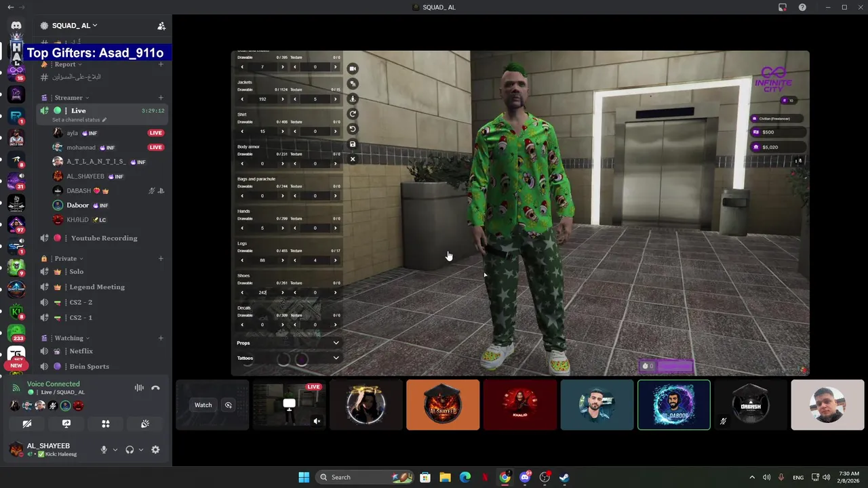Collapse the Watching category

[72, 338]
